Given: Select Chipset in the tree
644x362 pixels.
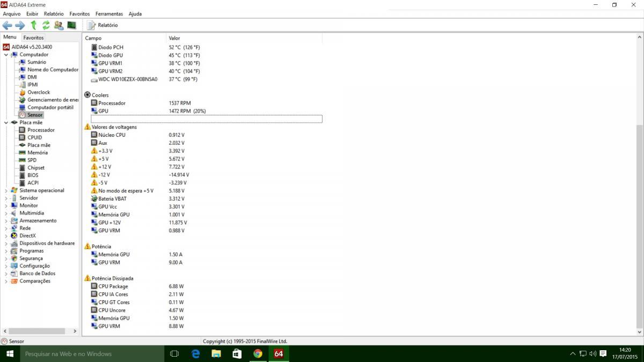Looking at the screenshot, I should pos(36,168).
